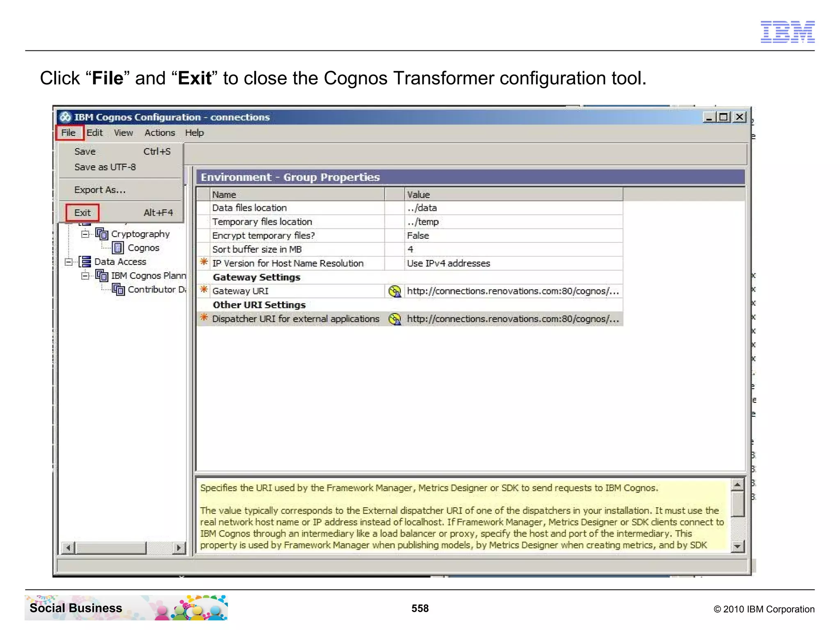Click the sort buffer value 4
This screenshot has height=630, width=840.
(514, 249)
